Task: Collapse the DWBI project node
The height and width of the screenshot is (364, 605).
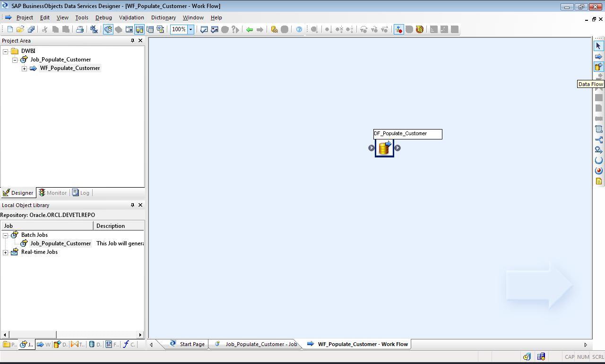Action: click(x=6, y=51)
